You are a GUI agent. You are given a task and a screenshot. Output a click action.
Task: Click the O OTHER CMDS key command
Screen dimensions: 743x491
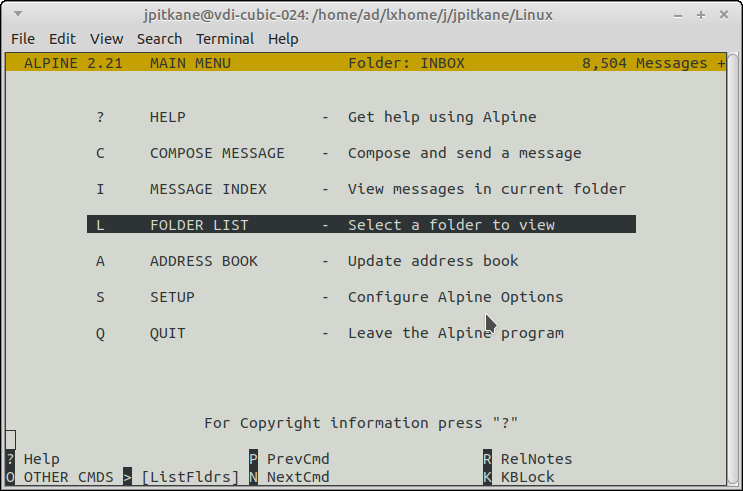pos(60,477)
